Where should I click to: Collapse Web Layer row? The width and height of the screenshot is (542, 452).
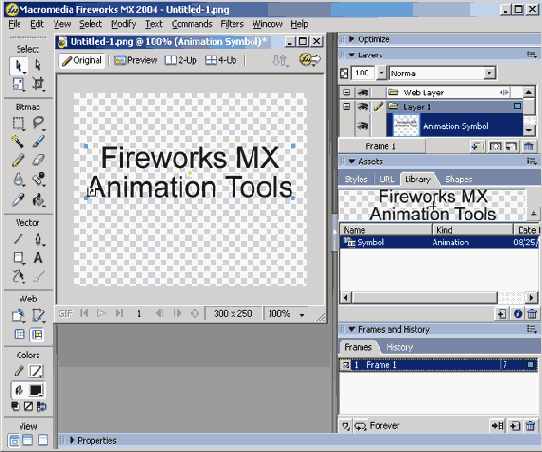click(x=346, y=93)
